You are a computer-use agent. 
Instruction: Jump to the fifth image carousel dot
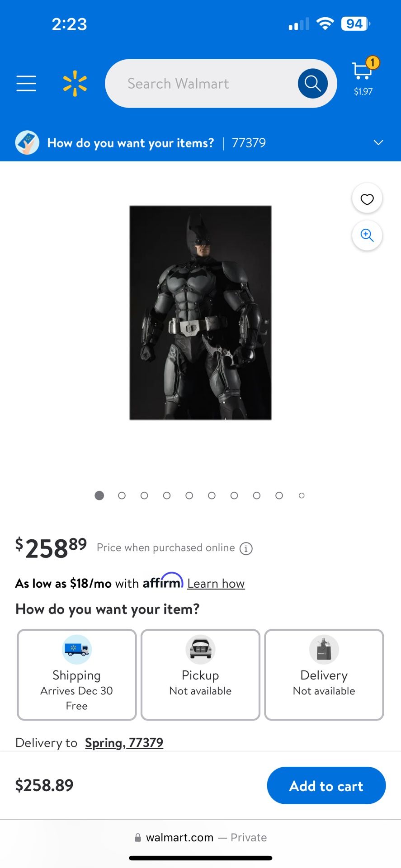(x=189, y=495)
